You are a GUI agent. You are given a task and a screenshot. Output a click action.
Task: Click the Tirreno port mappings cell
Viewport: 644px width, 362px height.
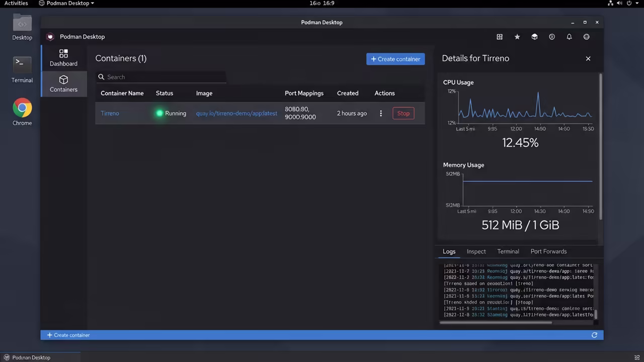coord(300,113)
